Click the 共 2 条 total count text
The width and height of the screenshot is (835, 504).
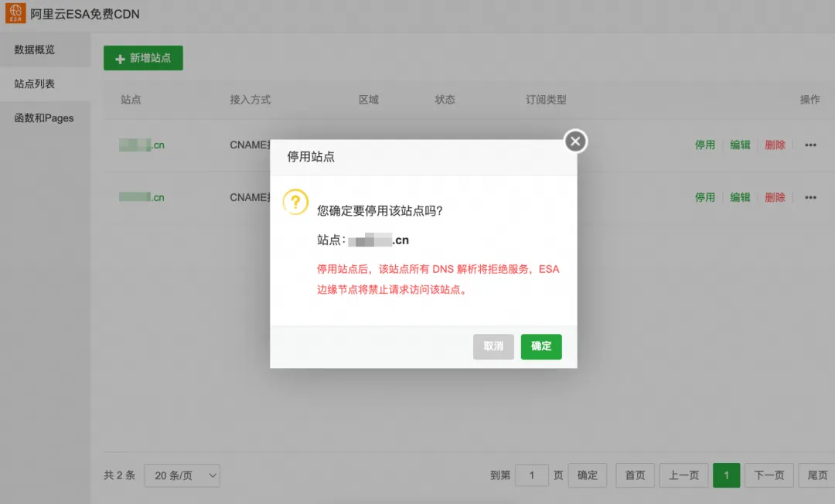coord(119,475)
